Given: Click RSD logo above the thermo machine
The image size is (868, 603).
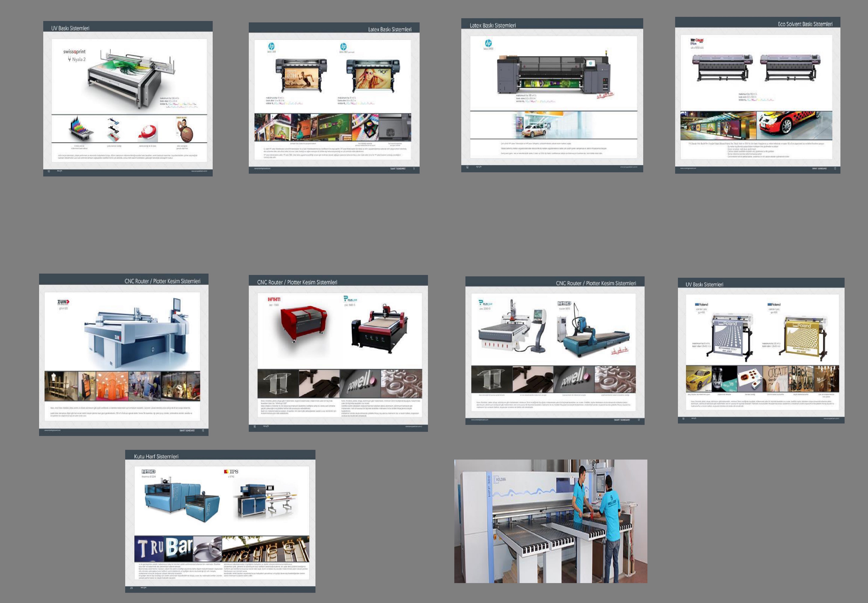Looking at the screenshot, I should (148, 472).
